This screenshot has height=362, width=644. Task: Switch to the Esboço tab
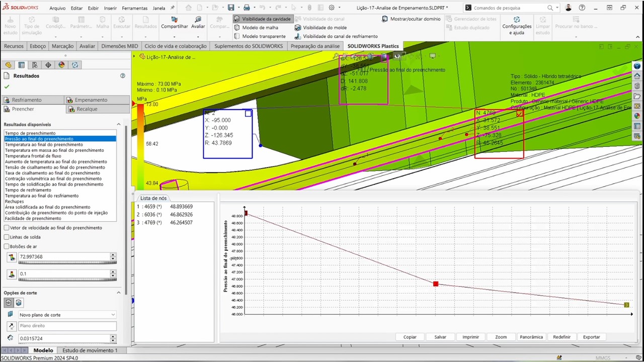tap(38, 46)
